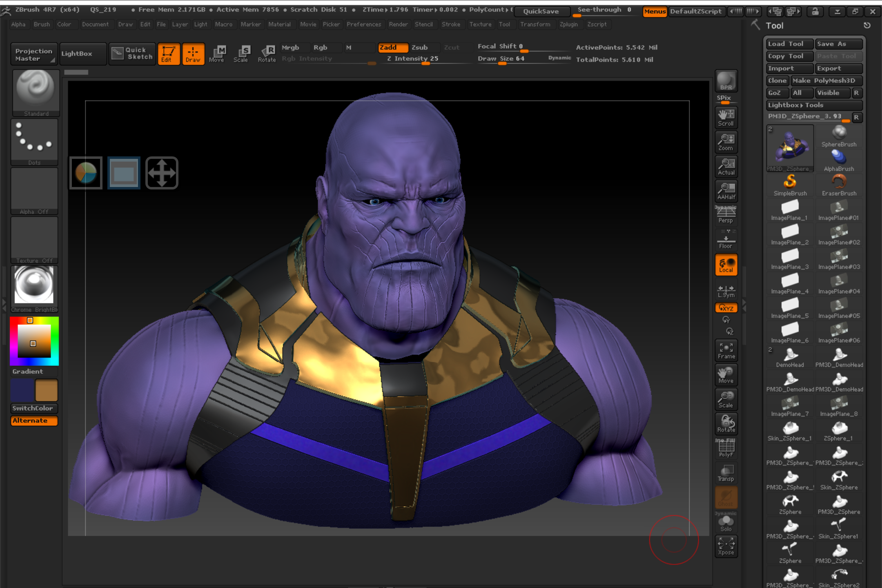Open the DefaultZScript layout selector
The image size is (882, 588).
point(696,11)
